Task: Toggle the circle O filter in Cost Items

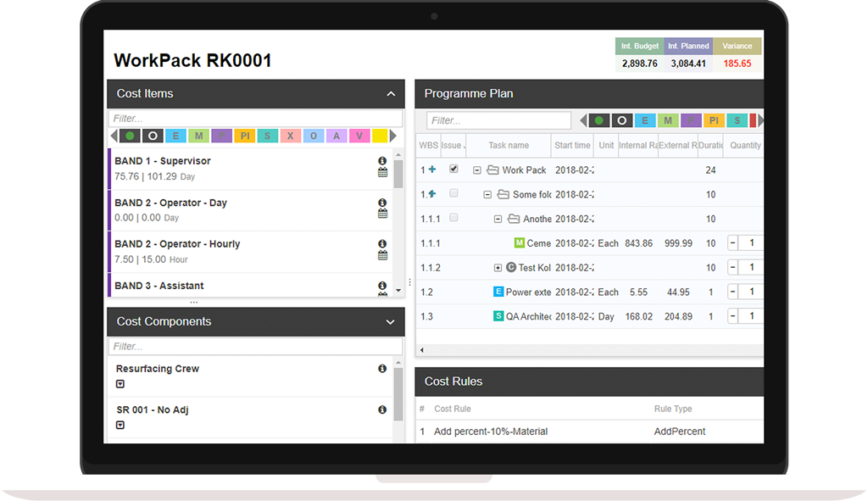Action: click(x=153, y=136)
